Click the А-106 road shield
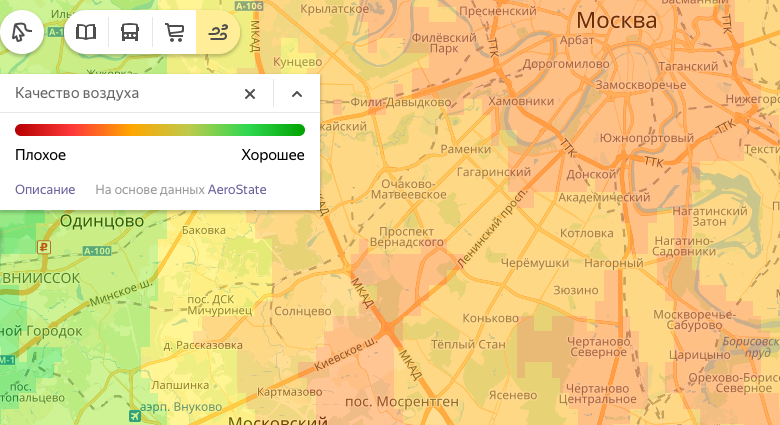This screenshot has height=425, width=780. click(x=249, y=6)
